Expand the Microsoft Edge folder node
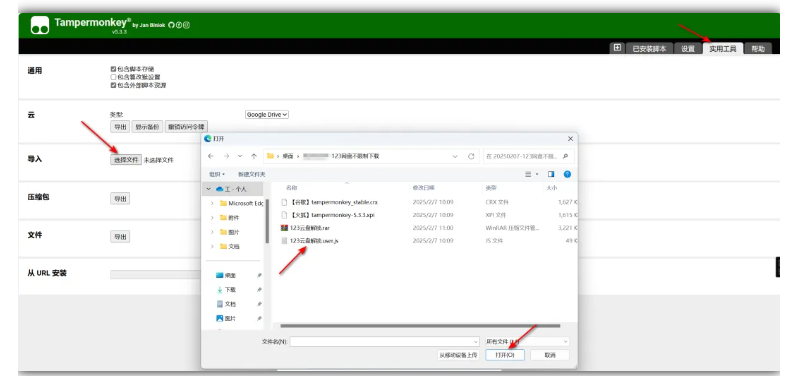This screenshot has height=376, width=789. [212, 203]
